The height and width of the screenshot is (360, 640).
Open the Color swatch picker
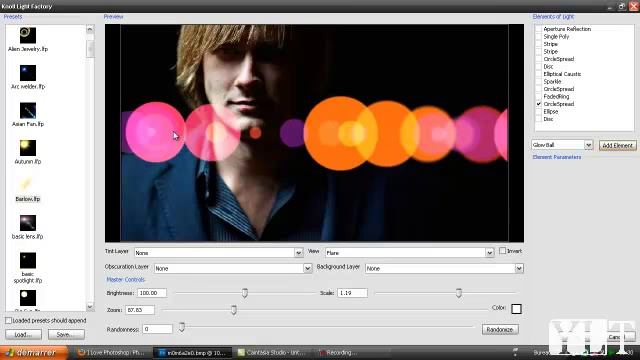[516, 309]
